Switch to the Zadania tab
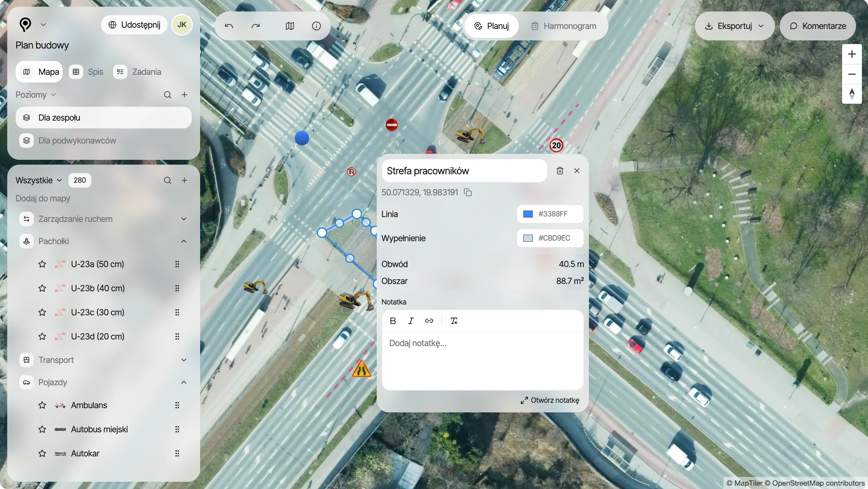This screenshot has height=489, width=868. click(x=137, y=72)
